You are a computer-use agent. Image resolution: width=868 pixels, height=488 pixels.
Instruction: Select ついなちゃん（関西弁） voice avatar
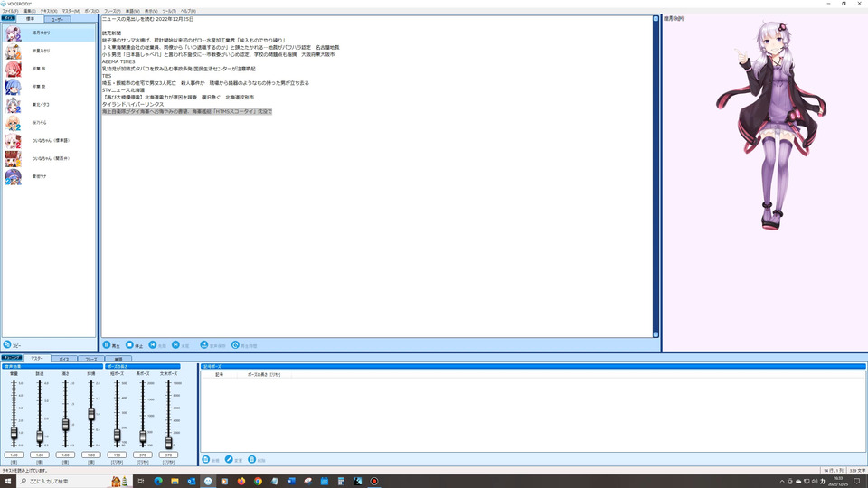click(14, 159)
